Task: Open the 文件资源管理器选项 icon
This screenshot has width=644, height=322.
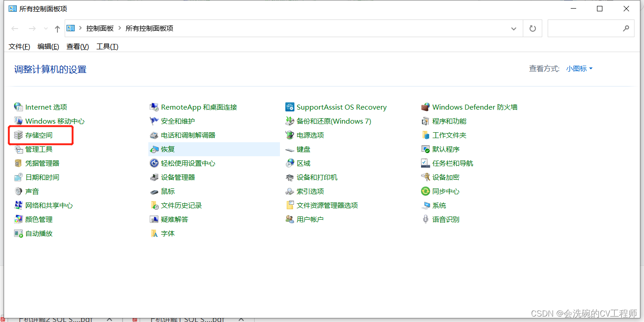Action: tap(289, 205)
